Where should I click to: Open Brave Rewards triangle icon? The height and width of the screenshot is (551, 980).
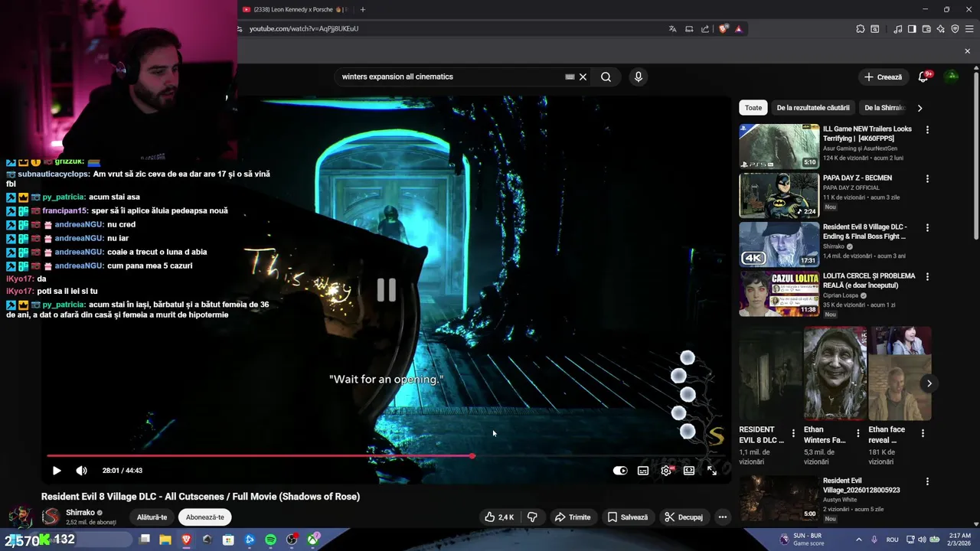coord(738,29)
